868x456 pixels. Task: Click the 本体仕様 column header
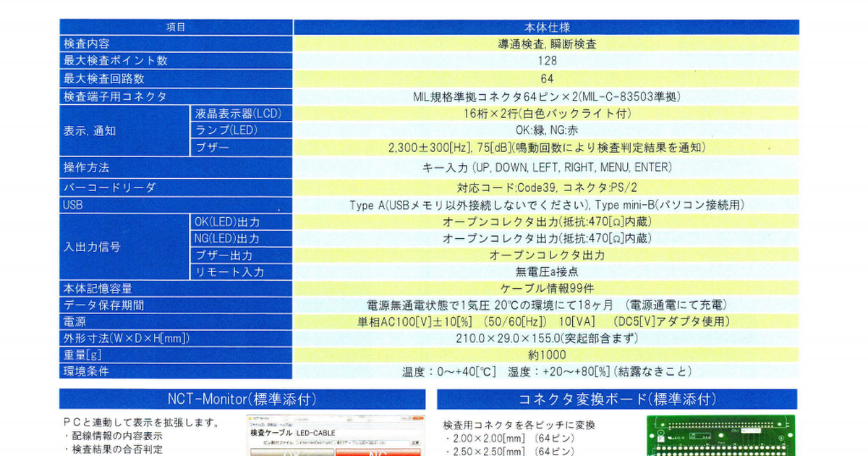(546, 28)
